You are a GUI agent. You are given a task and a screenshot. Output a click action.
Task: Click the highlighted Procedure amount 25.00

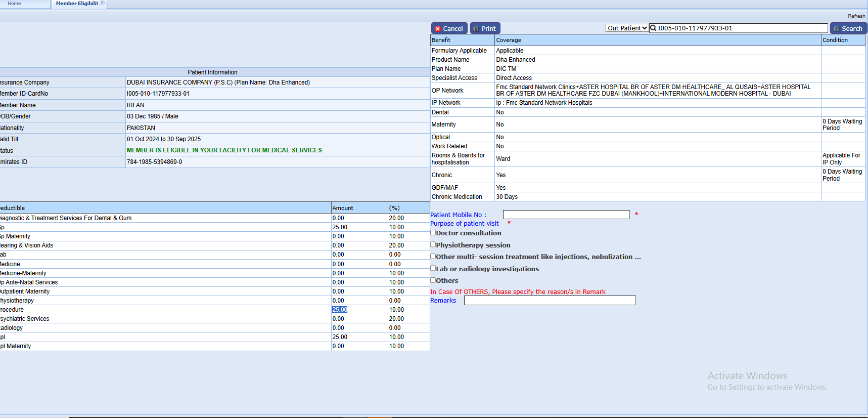[x=340, y=310]
